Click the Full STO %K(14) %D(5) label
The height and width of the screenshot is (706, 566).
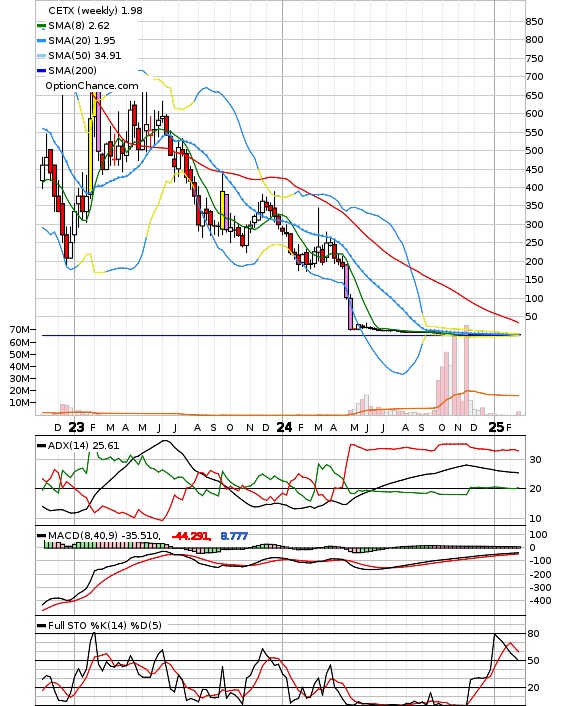click(104, 625)
